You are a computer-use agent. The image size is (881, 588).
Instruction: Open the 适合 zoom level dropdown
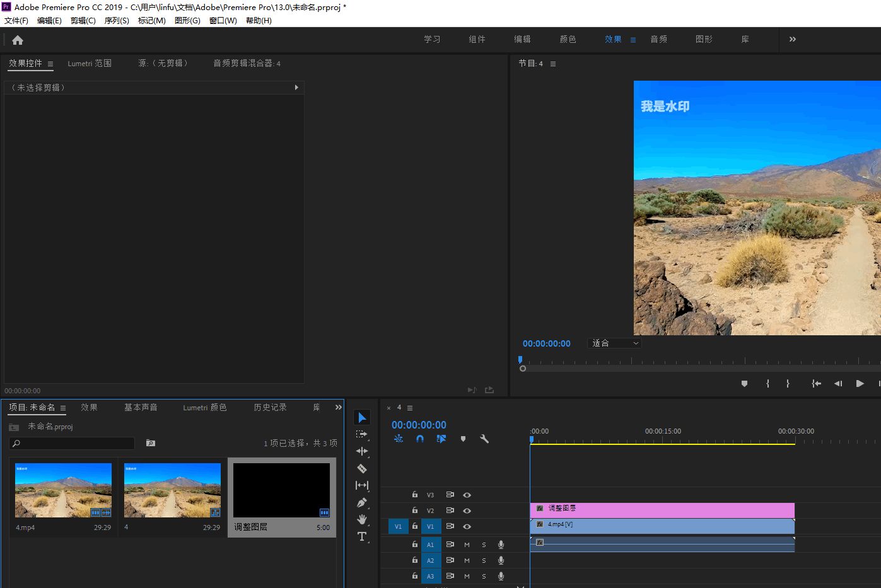pyautogui.click(x=614, y=343)
